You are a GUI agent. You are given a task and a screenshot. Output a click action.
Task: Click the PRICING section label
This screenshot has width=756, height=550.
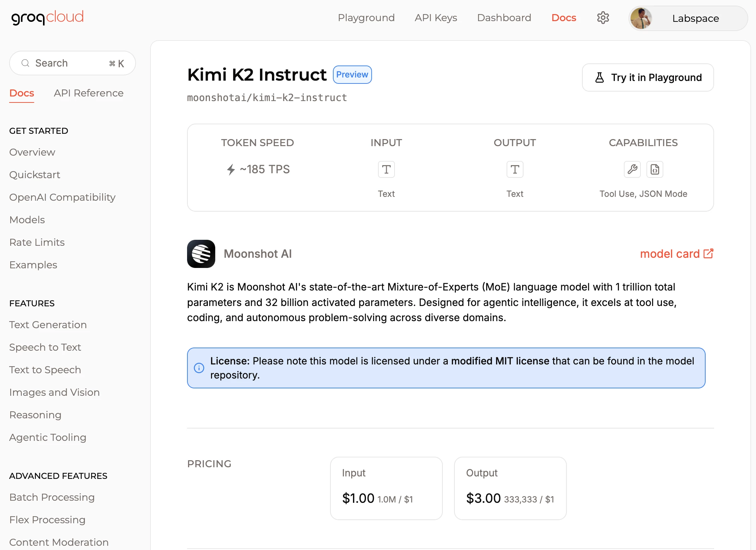pyautogui.click(x=209, y=464)
